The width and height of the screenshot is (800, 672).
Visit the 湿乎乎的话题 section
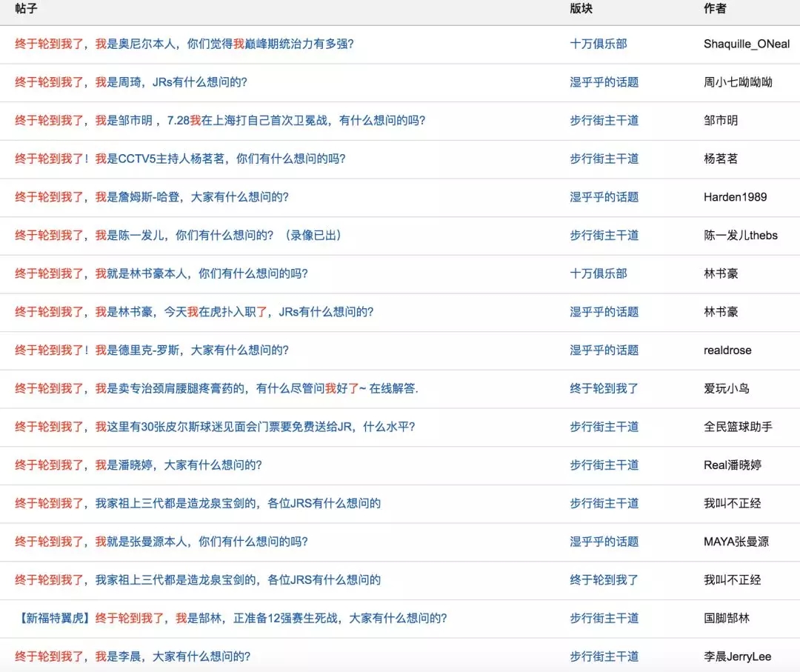click(604, 82)
